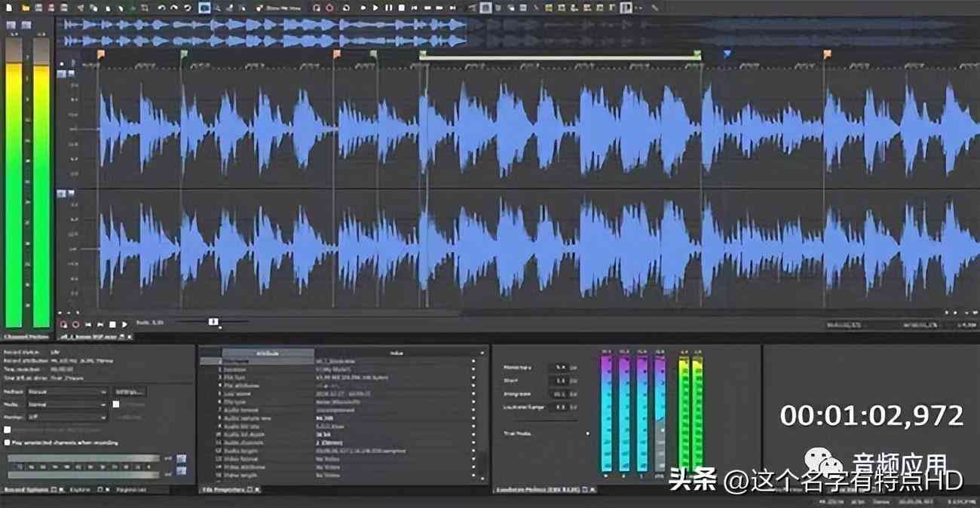The height and width of the screenshot is (508, 980).
Task: Switch to the Record Options tab
Action: (x=26, y=490)
